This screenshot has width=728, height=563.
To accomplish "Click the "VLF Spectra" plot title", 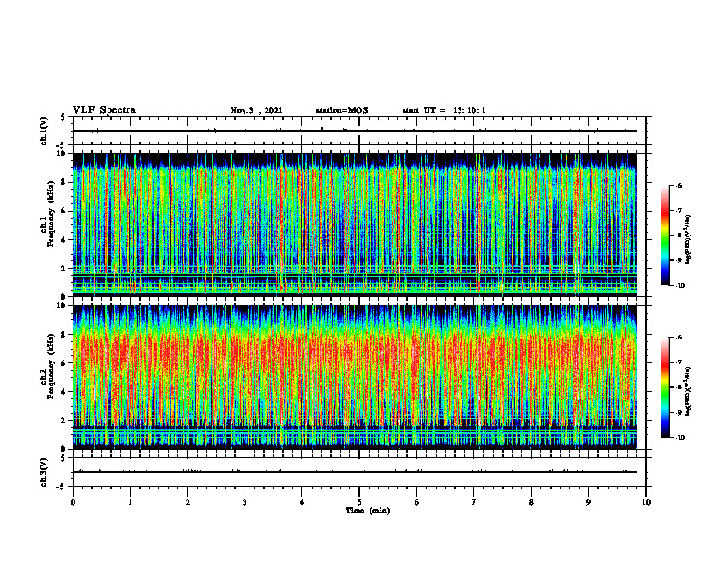I will click(x=104, y=110).
